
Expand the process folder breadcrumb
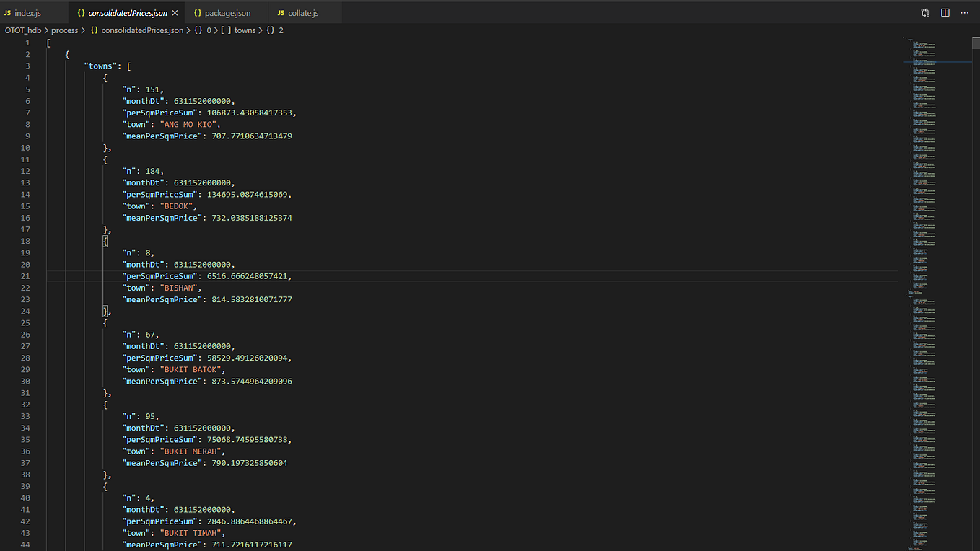point(64,30)
